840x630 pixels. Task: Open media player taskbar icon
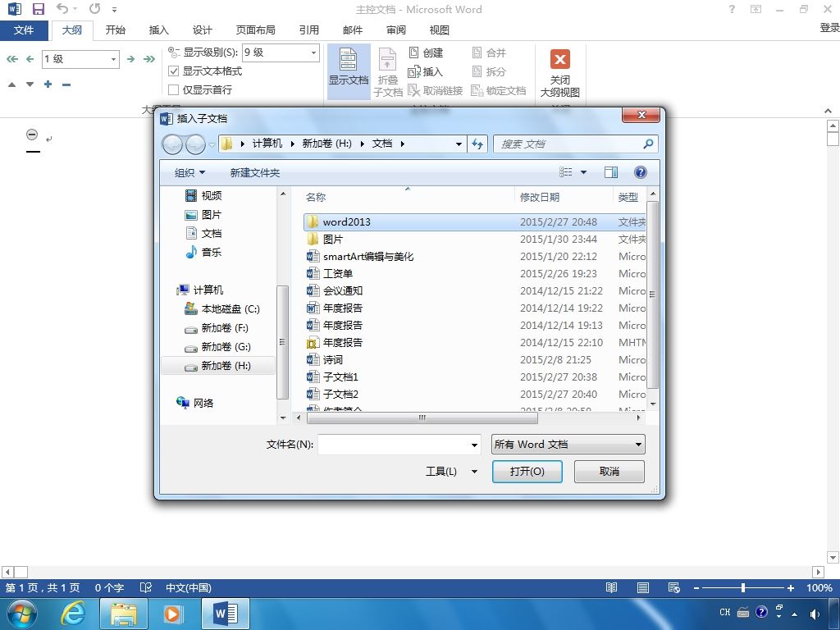pos(172,614)
